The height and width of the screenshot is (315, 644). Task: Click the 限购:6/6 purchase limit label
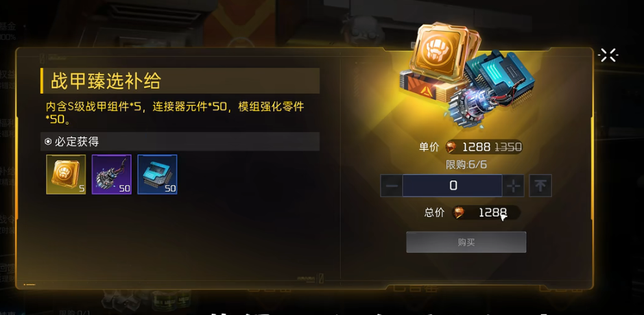coord(466,165)
